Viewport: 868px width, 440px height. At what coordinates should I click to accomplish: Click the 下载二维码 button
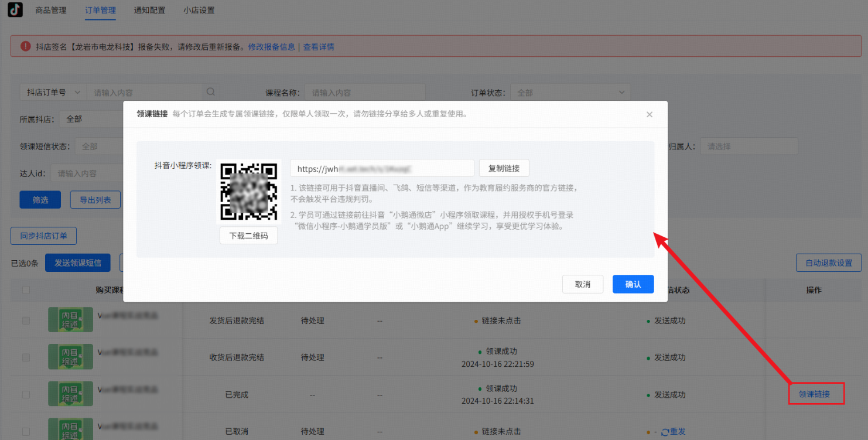pyautogui.click(x=248, y=235)
